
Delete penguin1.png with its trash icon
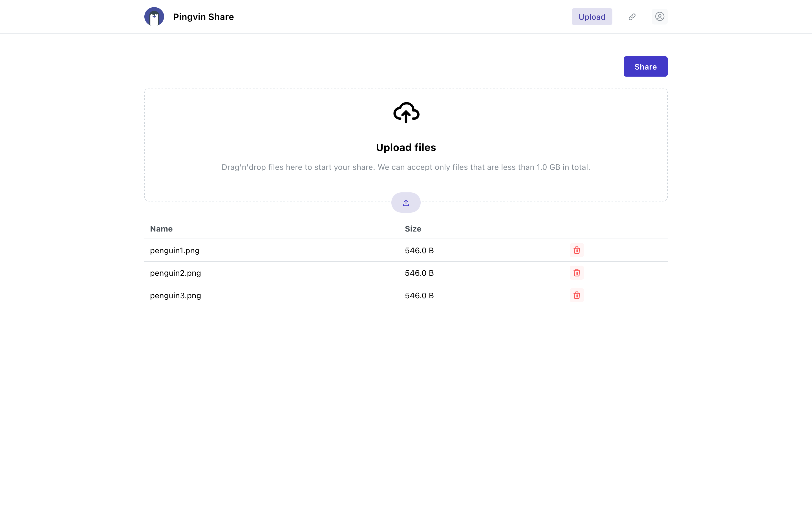tap(577, 250)
